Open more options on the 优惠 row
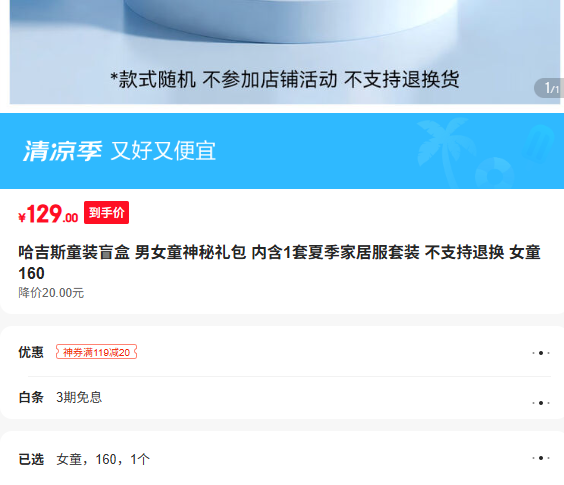Viewport: 564px width, 485px height. (x=541, y=353)
